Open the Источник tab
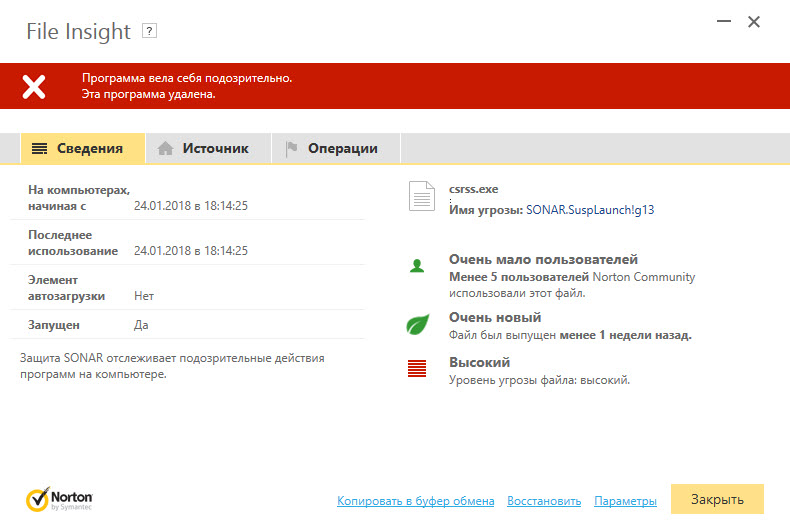The height and width of the screenshot is (527, 790). (209, 149)
